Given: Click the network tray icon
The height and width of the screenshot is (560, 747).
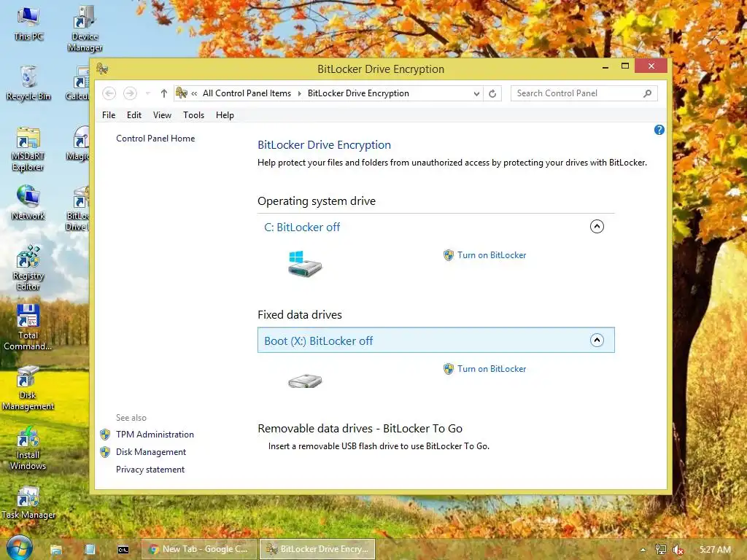Looking at the screenshot, I should coord(661,550).
